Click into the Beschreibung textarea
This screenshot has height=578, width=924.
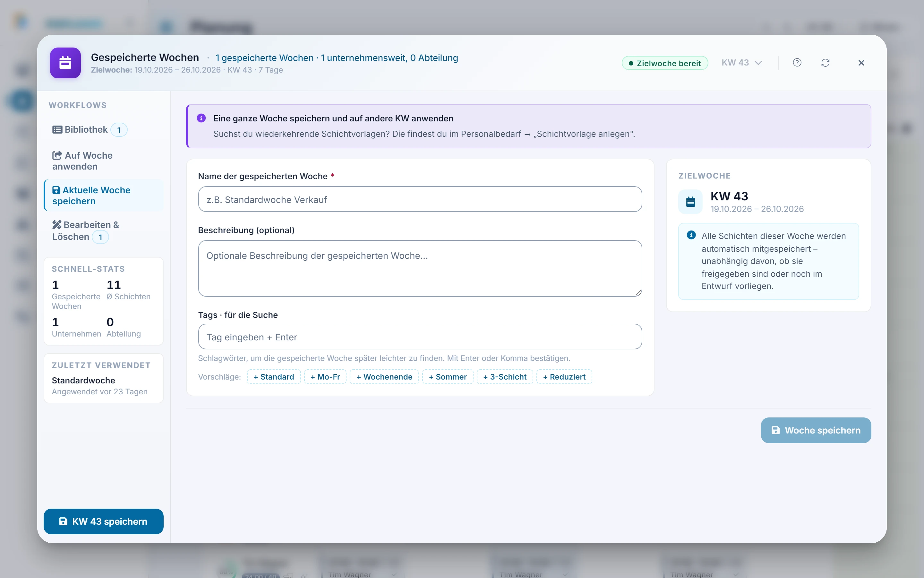click(420, 268)
